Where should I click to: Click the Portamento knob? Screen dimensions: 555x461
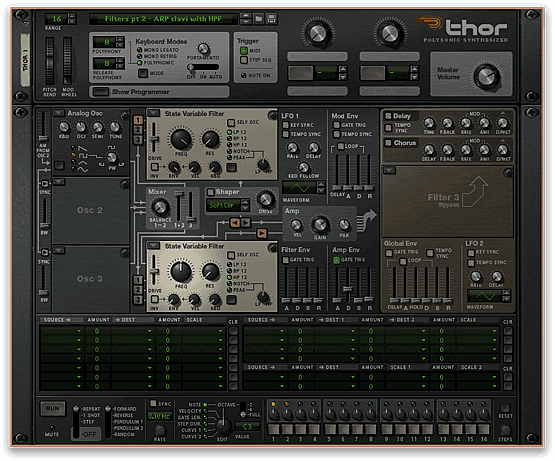tap(203, 49)
